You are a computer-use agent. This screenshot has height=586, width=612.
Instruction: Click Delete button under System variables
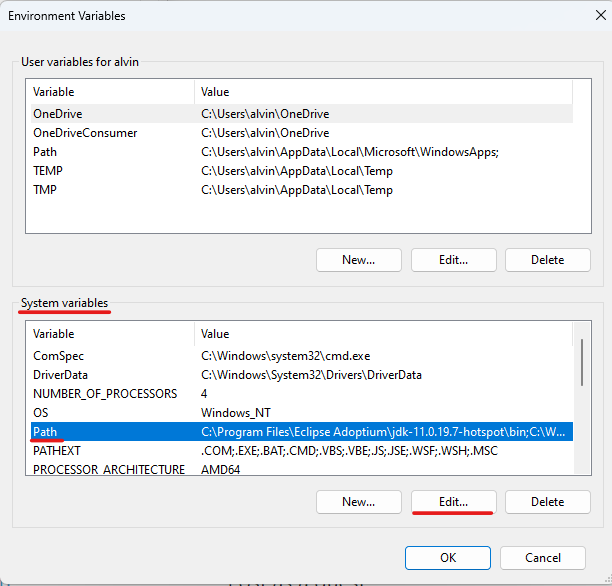[x=547, y=502]
